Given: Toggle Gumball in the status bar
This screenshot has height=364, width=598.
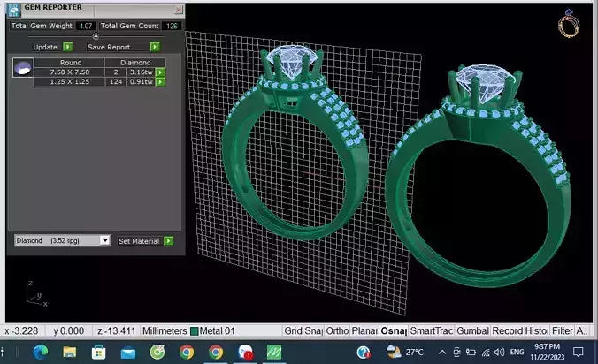Looking at the screenshot, I should pyautogui.click(x=472, y=331).
